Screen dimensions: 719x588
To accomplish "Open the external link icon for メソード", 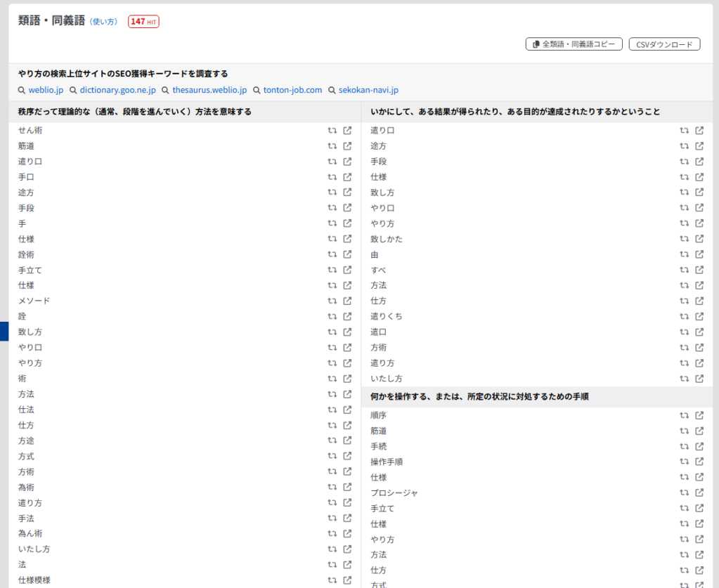I will (x=347, y=301).
